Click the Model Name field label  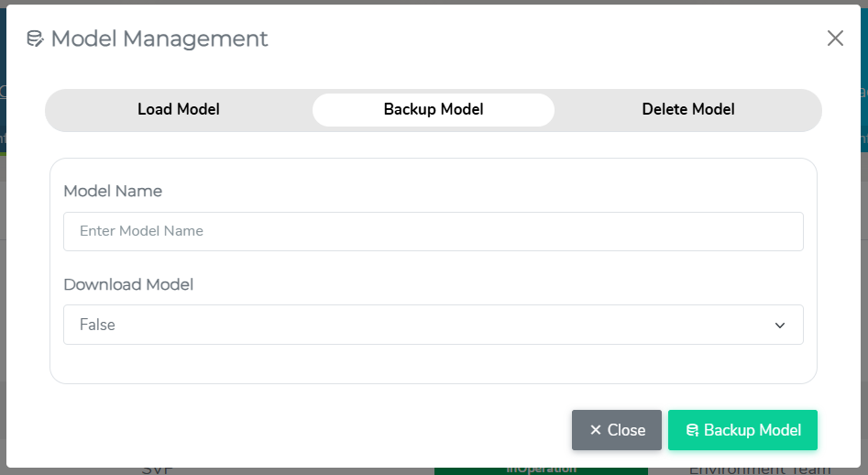(x=113, y=191)
